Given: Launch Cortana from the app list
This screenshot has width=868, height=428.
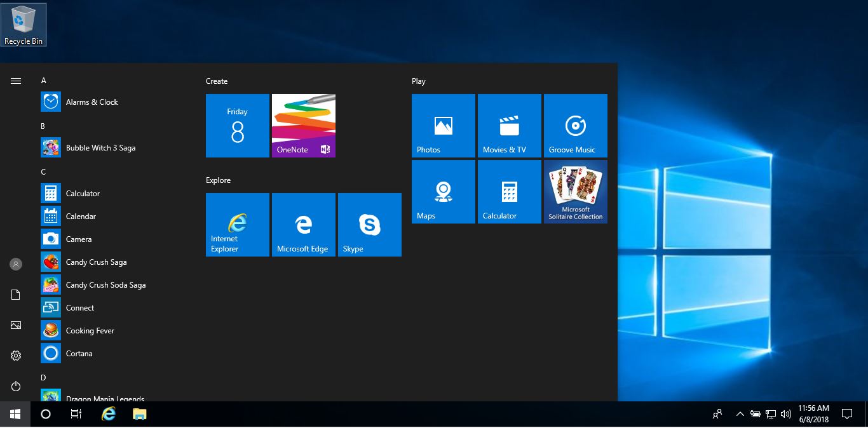Looking at the screenshot, I should [114, 353].
